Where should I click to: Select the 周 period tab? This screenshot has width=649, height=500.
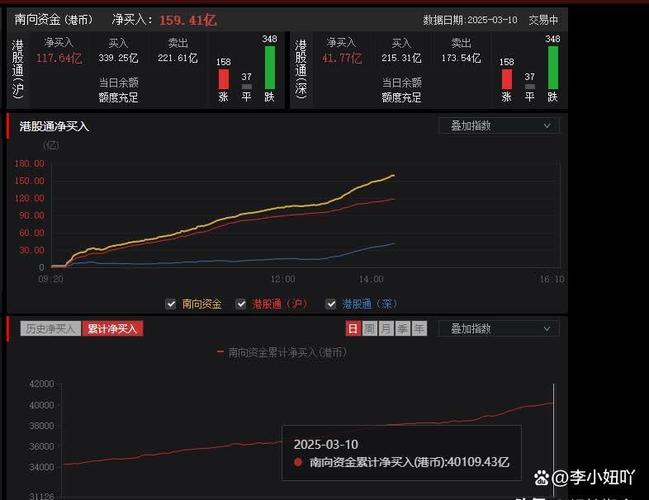click(x=369, y=329)
